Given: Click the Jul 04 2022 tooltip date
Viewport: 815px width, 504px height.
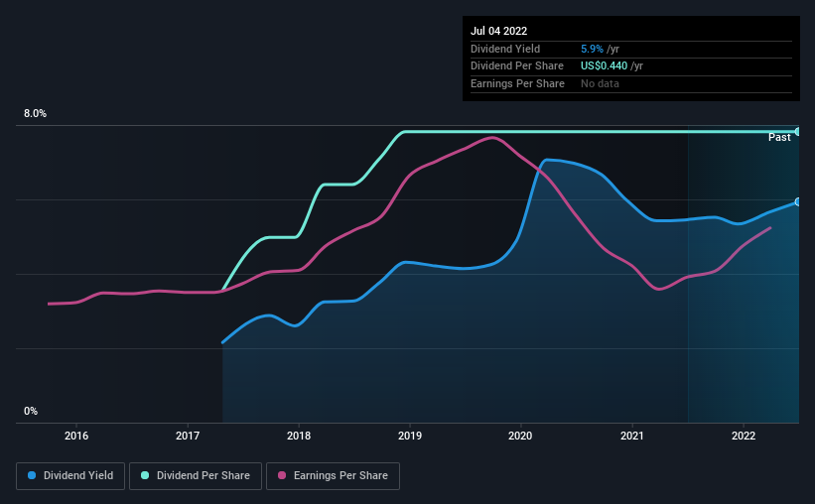Looking at the screenshot, I should (x=499, y=31).
